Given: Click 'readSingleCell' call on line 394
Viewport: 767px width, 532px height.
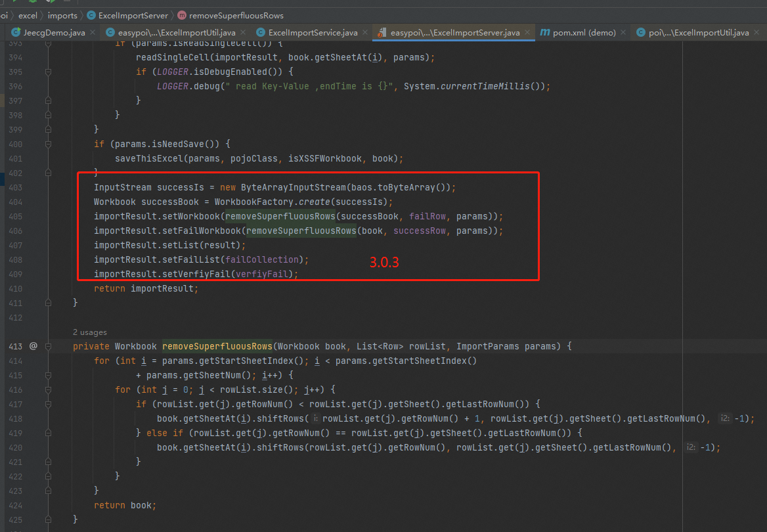Looking at the screenshot, I should point(172,57).
